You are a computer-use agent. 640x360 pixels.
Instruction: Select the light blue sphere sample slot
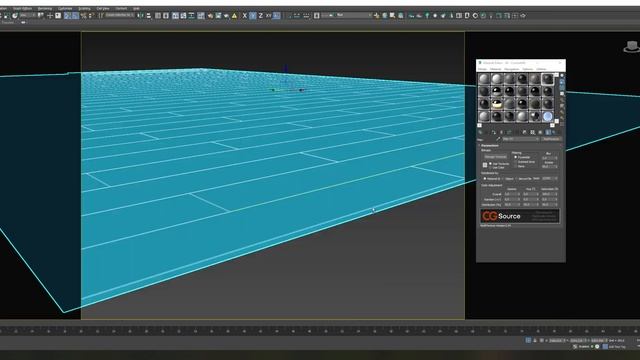[x=548, y=116]
